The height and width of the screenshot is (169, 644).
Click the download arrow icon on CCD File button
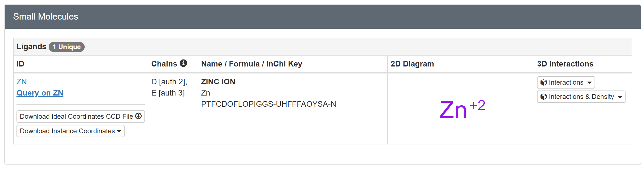(x=139, y=116)
